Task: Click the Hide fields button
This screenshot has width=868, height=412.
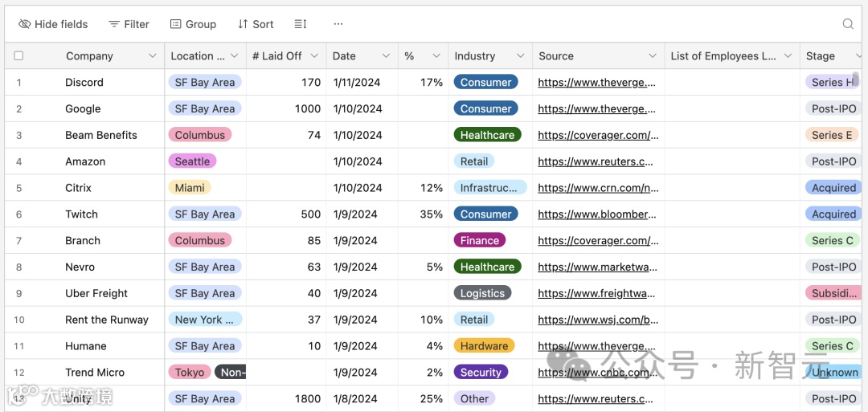Action: [x=53, y=24]
